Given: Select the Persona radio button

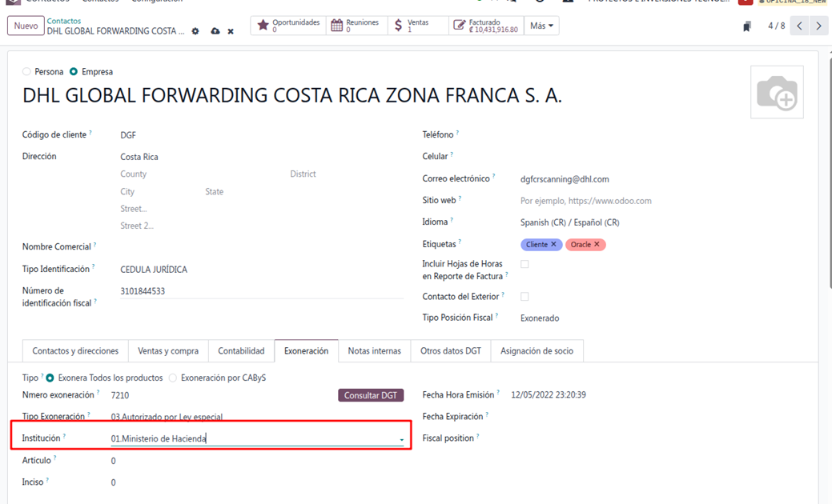Looking at the screenshot, I should pyautogui.click(x=26, y=72).
